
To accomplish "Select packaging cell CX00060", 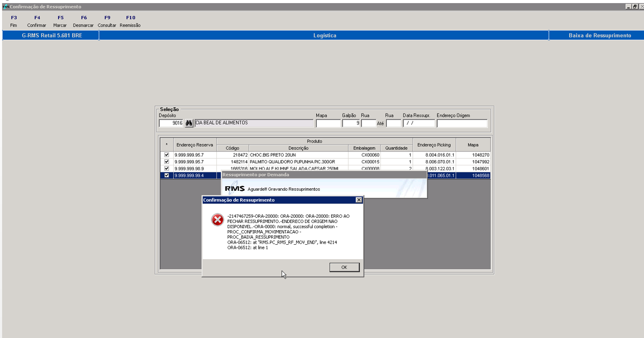I will click(x=363, y=155).
